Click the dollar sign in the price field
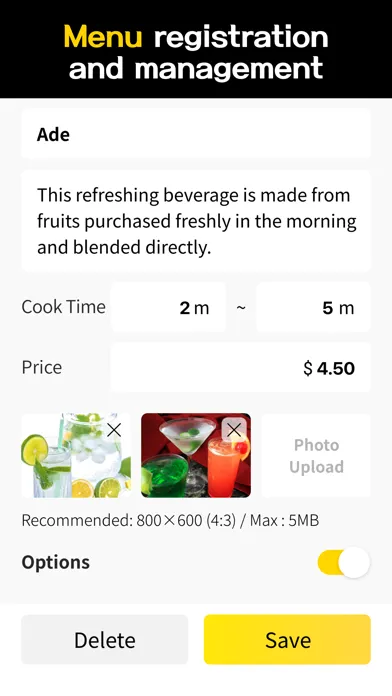392x696 pixels. click(308, 368)
